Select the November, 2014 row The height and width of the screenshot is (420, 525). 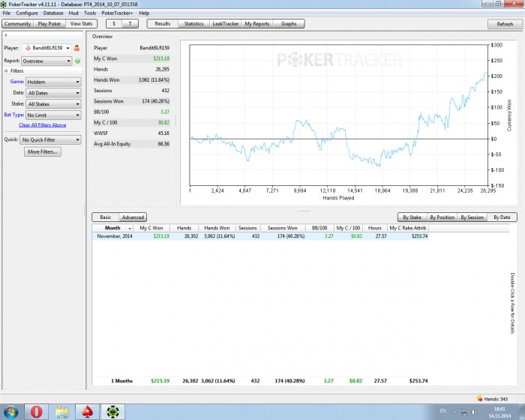260,236
